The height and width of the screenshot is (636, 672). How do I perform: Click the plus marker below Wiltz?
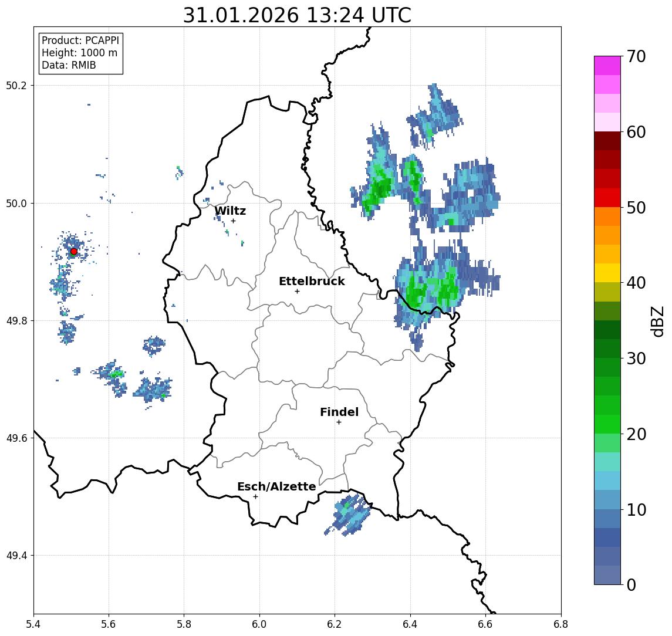233,221
